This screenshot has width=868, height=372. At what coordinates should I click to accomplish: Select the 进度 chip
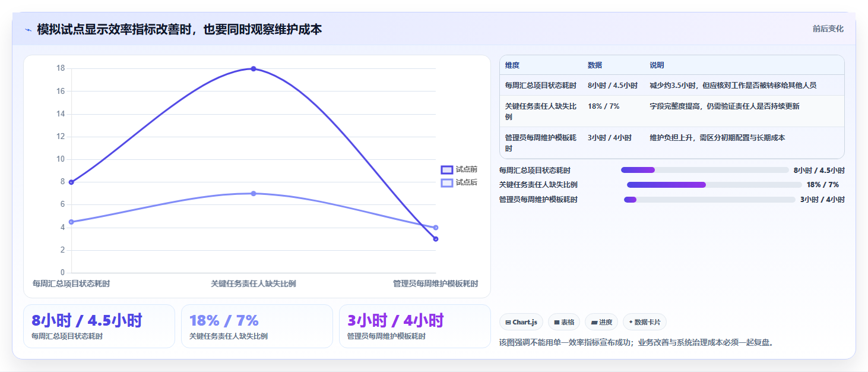[601, 322]
